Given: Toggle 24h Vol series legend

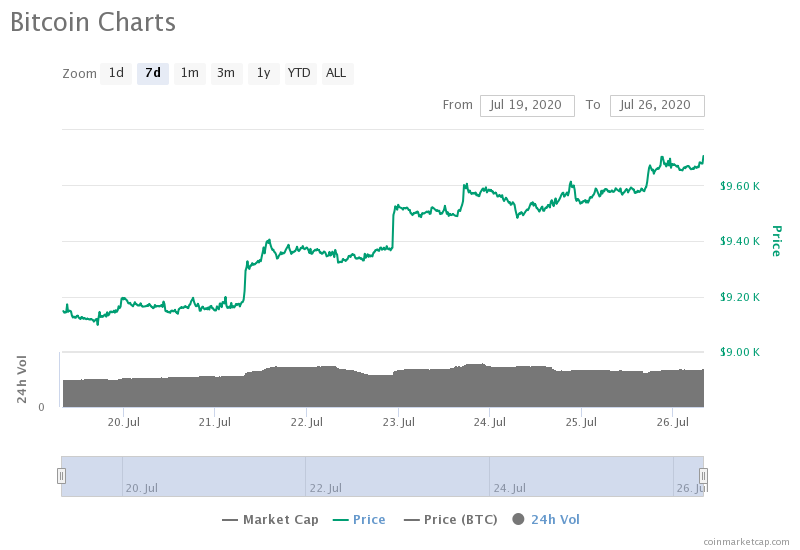Looking at the screenshot, I should [546, 519].
